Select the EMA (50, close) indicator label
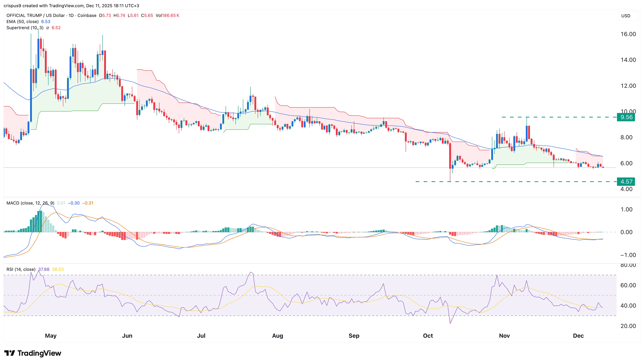Viewport: 644px width, 364px height. tap(23, 22)
